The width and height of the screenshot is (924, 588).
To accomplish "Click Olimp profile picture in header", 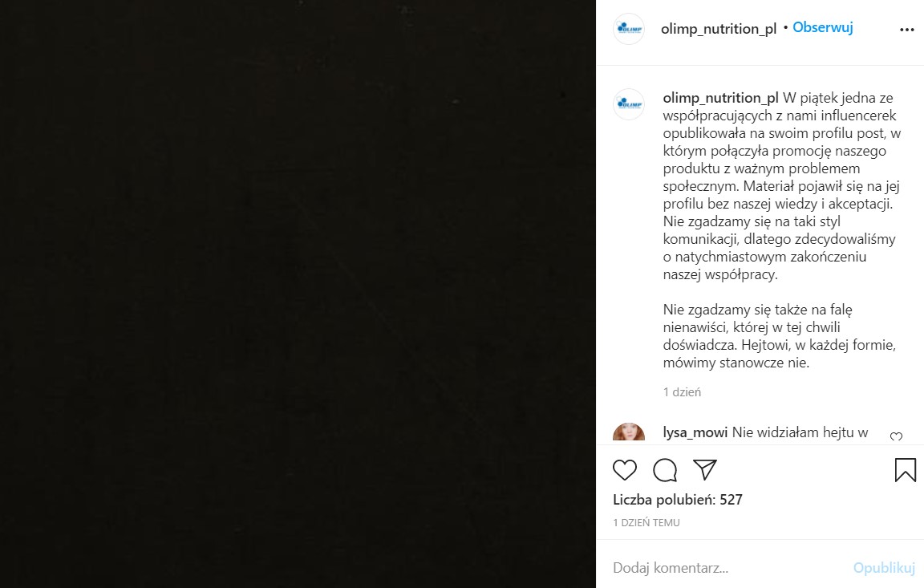I will pos(629,29).
